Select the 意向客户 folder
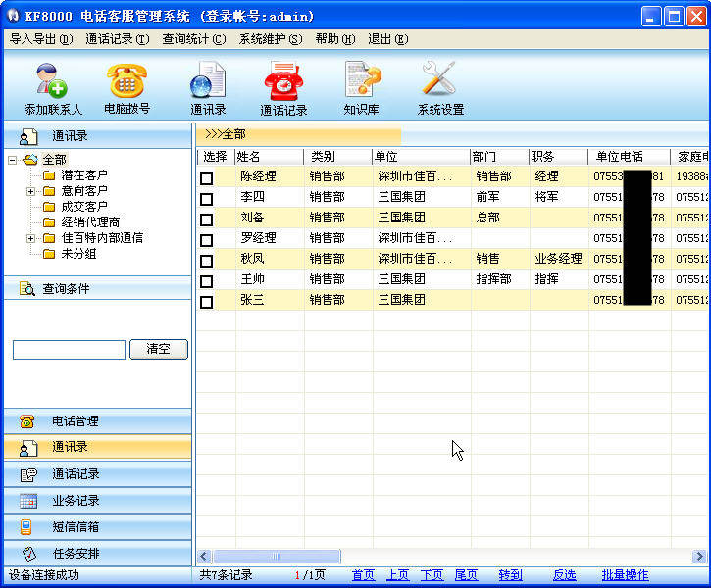This screenshot has height=588, width=711. pos(84,191)
